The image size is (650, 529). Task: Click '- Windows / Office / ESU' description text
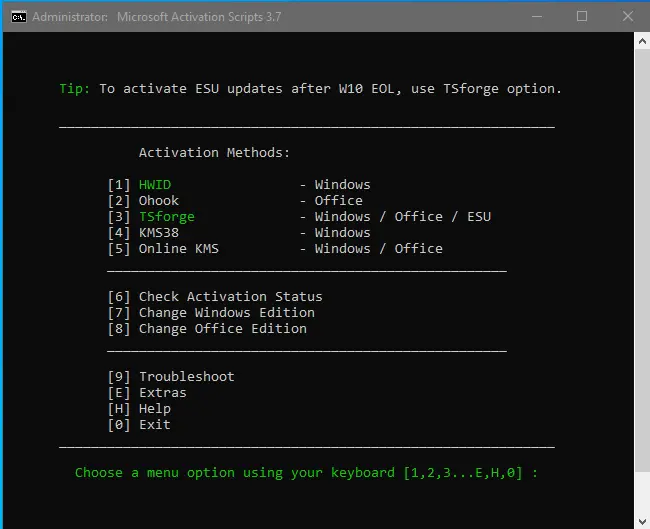395,216
